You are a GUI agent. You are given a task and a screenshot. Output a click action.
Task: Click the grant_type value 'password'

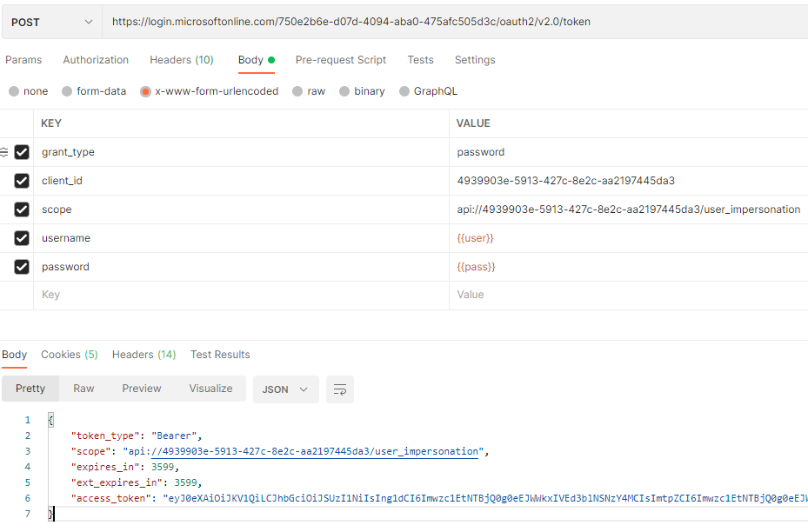click(x=480, y=152)
